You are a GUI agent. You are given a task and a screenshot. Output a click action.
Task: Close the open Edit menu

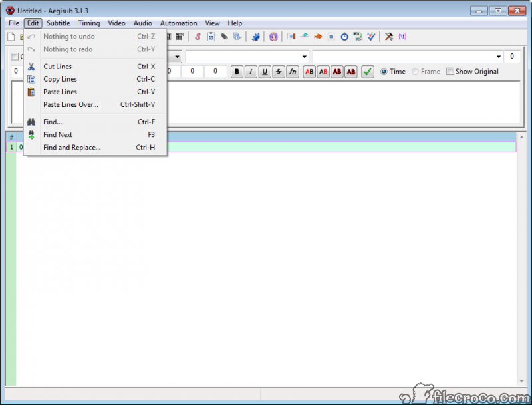coord(33,23)
